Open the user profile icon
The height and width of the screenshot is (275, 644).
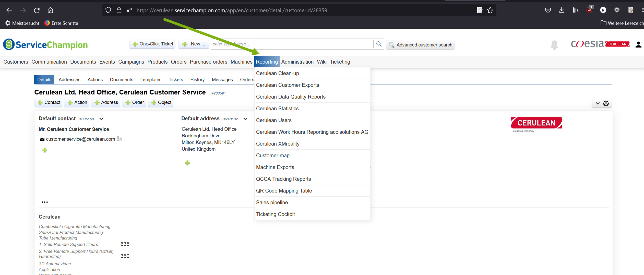pos(638,45)
